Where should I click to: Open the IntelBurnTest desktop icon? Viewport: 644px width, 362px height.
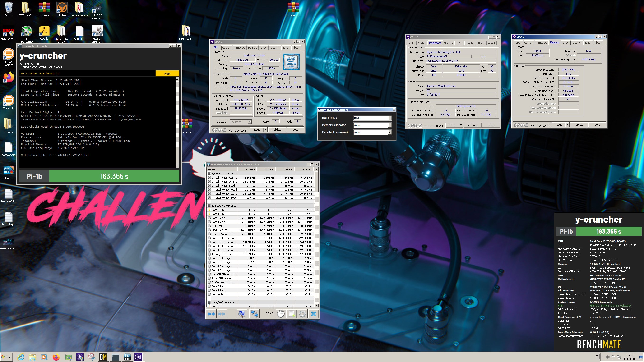coord(9,172)
